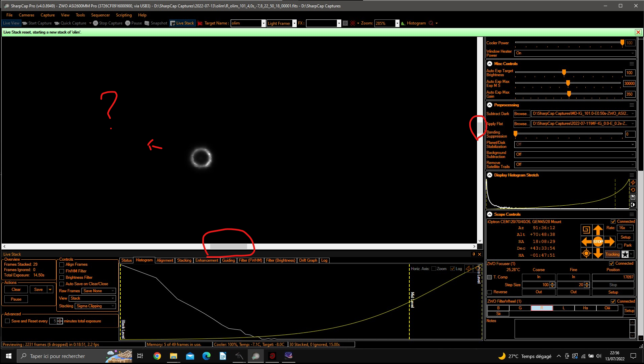Toggle Save and Reset every checkbox
Screen dimensions: 644x364
pos(7,321)
